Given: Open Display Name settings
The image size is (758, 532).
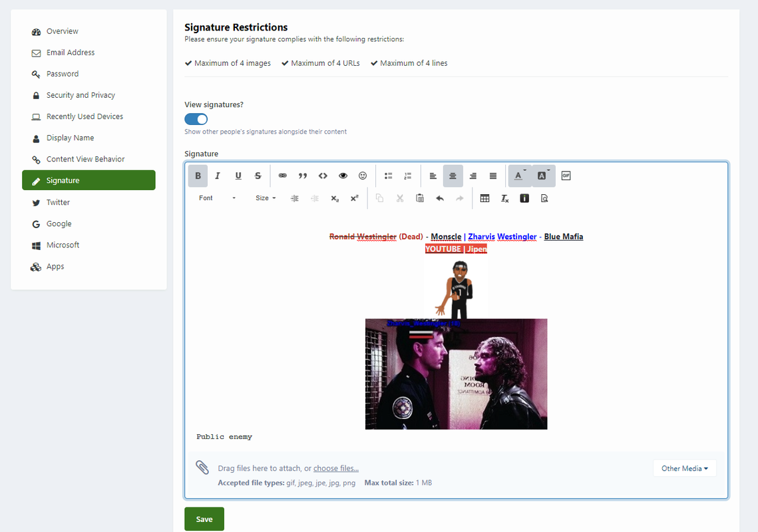Looking at the screenshot, I should click(x=89, y=138).
